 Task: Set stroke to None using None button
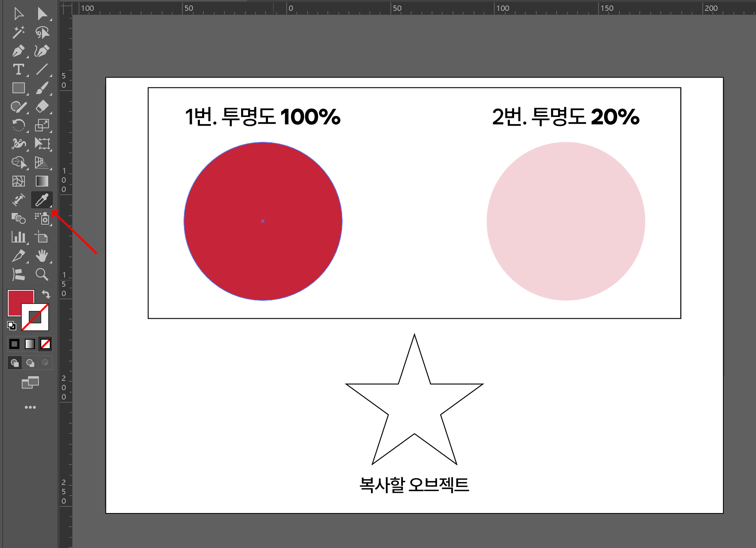[45, 344]
